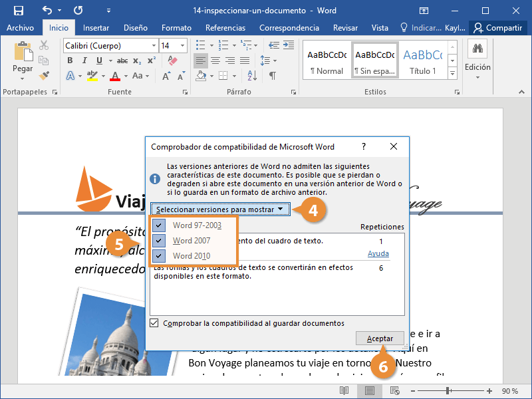The height and width of the screenshot is (399, 532).
Task: Click the Compartir button
Action: pos(497,28)
